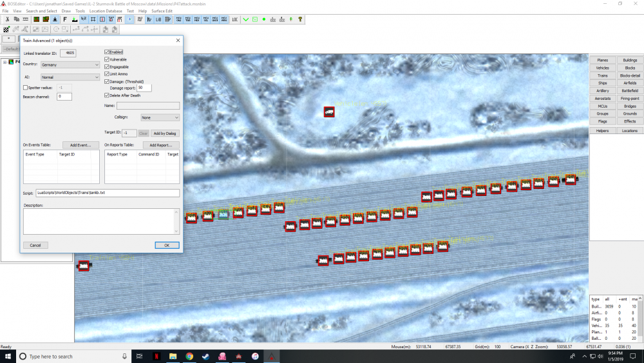Select the lone train icon north of tracks
Image resolution: width=644 pixels, height=363 pixels.
coord(329,112)
